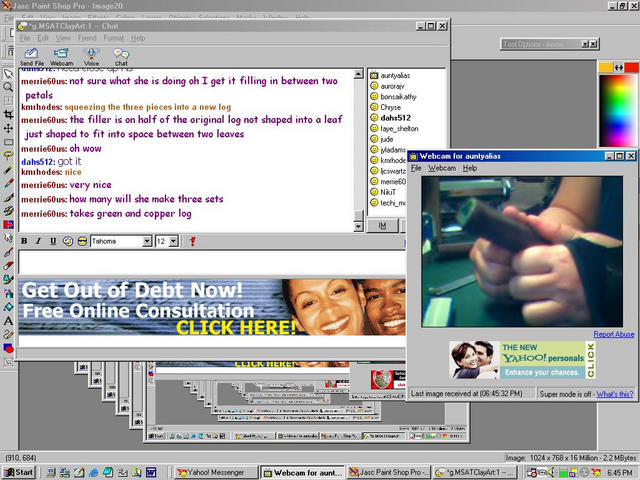Click chat scrollbar down arrow
640x480 pixels.
(x=358, y=227)
